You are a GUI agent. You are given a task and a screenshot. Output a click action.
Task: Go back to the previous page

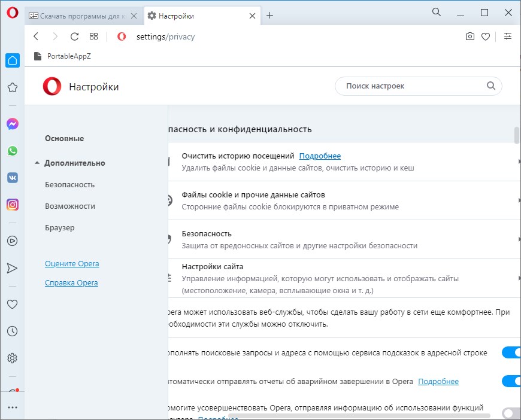36,36
